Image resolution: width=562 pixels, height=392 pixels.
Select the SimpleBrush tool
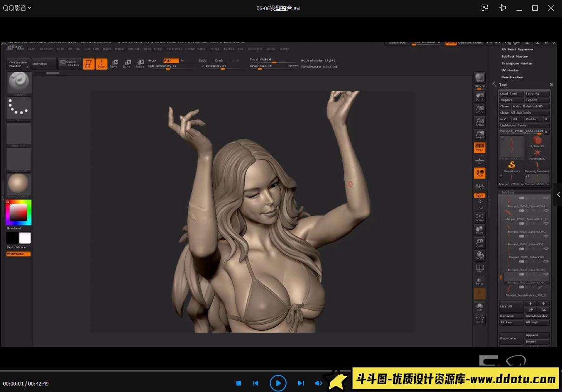coord(511,167)
